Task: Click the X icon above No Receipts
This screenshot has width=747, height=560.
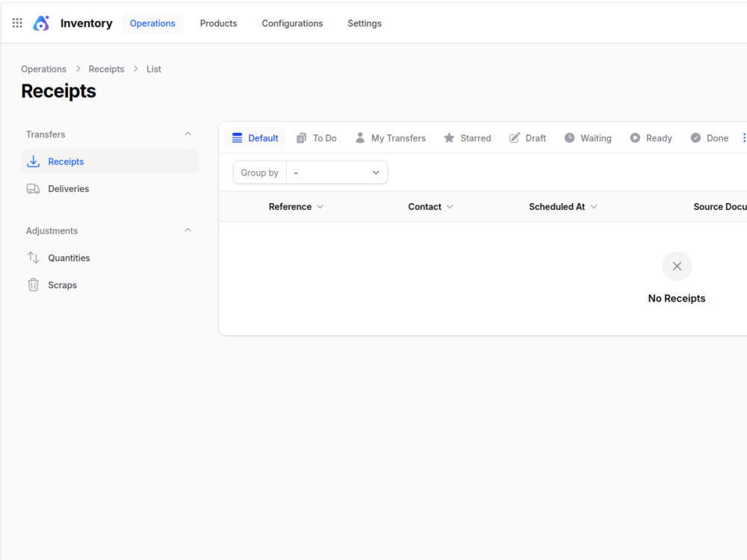Action: [x=677, y=267]
